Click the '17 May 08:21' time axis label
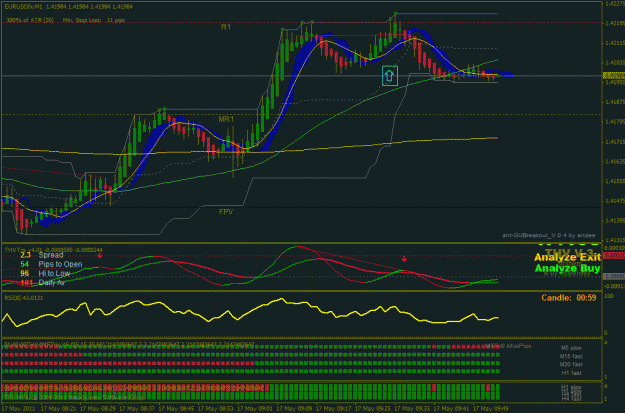This screenshot has height=413, width=625. point(58,409)
